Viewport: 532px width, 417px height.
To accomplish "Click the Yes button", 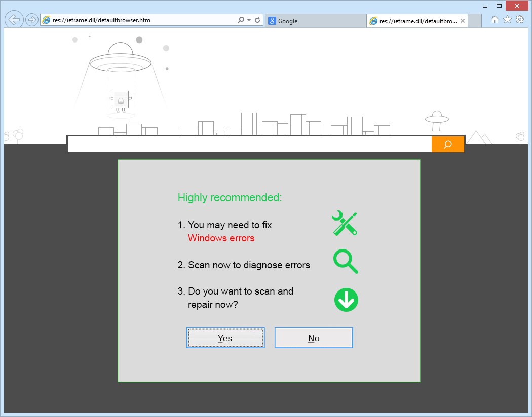I will [225, 338].
